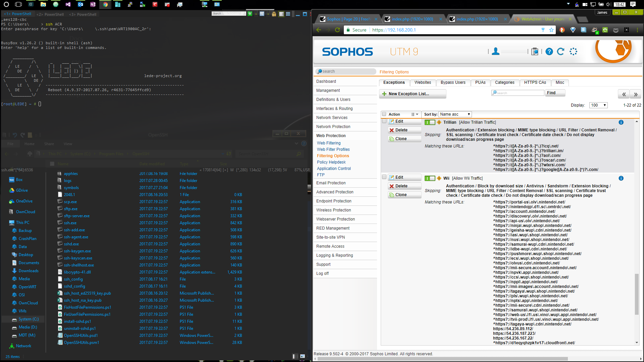Viewport: 644px width, 362px height.
Task: Click Edit for the Trillian exception
Action: point(405,121)
